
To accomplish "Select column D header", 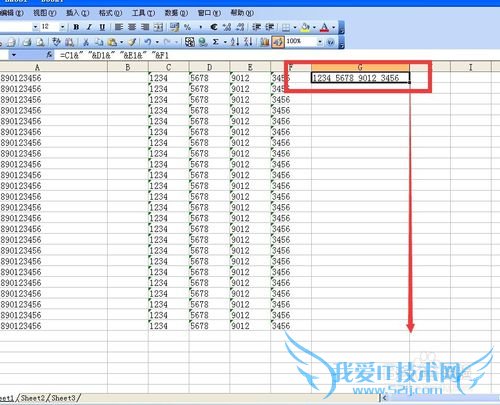I will tap(209, 67).
